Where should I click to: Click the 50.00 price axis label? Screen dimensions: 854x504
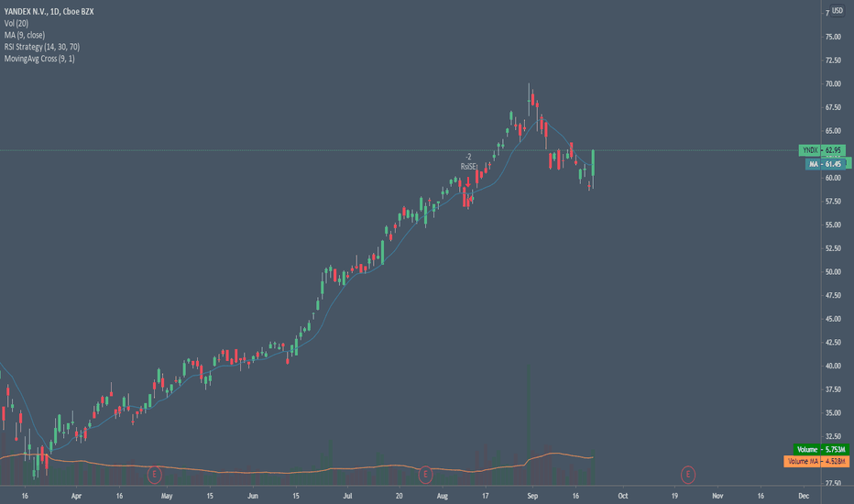(x=833, y=272)
